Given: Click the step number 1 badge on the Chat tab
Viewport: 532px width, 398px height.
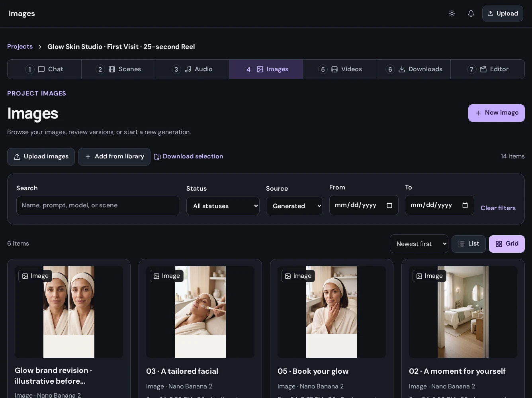Looking at the screenshot, I should point(30,69).
